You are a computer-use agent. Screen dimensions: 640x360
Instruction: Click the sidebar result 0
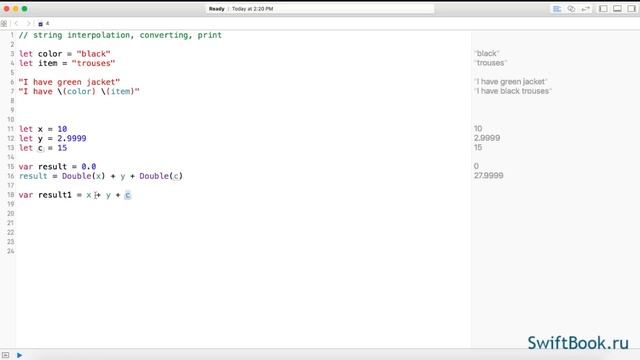coord(476,166)
